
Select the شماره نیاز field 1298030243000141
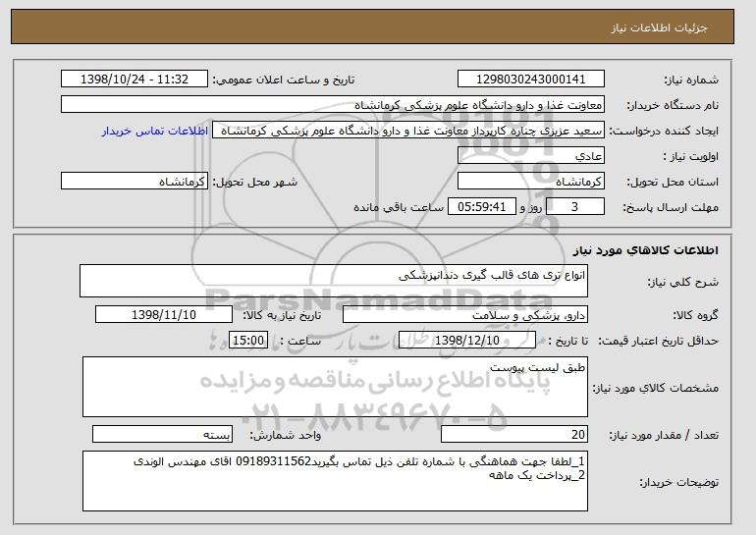pos(531,80)
